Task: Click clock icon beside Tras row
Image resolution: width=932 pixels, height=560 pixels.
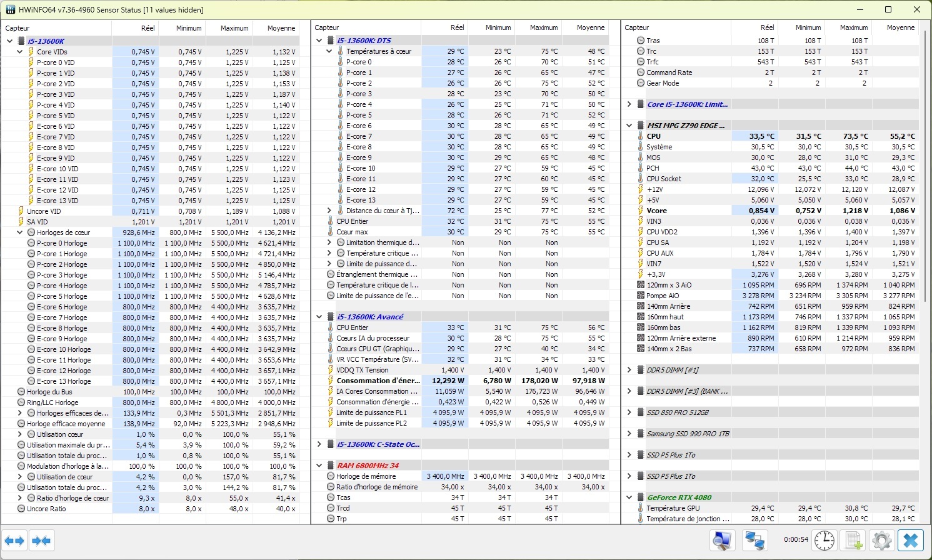Action: (641, 41)
